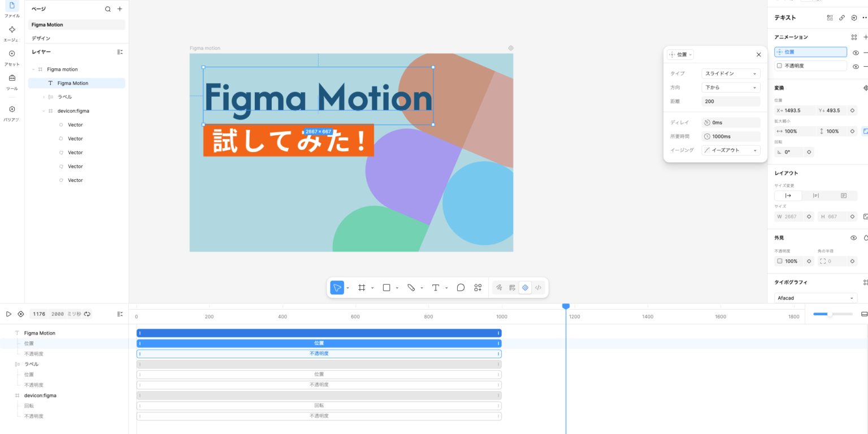
Task: Add a new animation plus icon
Action: (866, 37)
